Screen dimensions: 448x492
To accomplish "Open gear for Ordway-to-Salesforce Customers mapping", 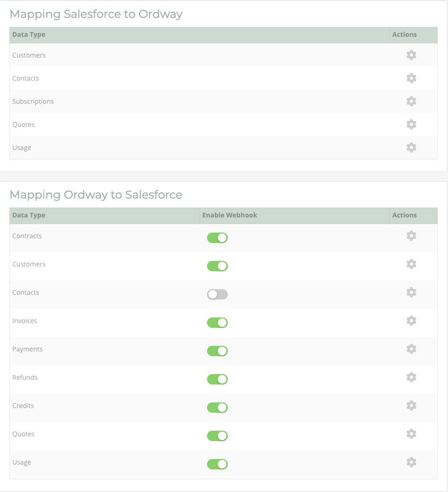I will point(411,264).
